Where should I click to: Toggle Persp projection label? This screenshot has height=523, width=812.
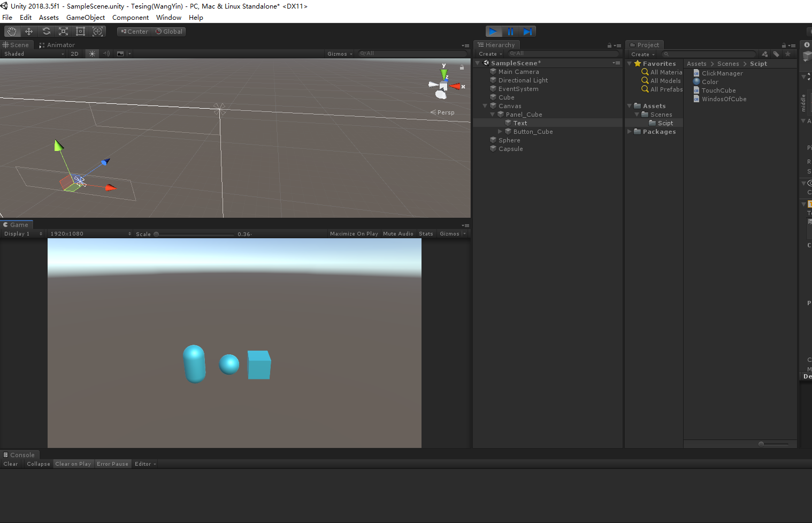442,112
